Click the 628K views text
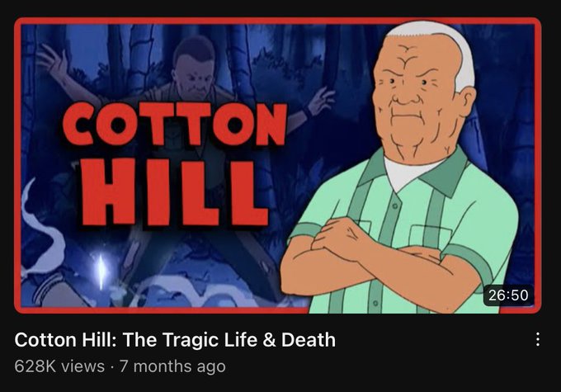Viewport: 561px width, 392px height. (59, 366)
